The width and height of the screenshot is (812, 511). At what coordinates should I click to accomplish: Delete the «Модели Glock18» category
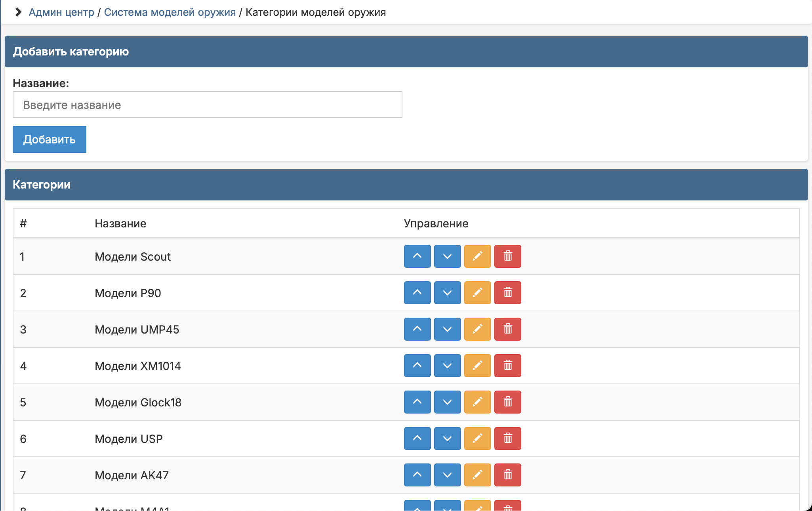pos(508,402)
